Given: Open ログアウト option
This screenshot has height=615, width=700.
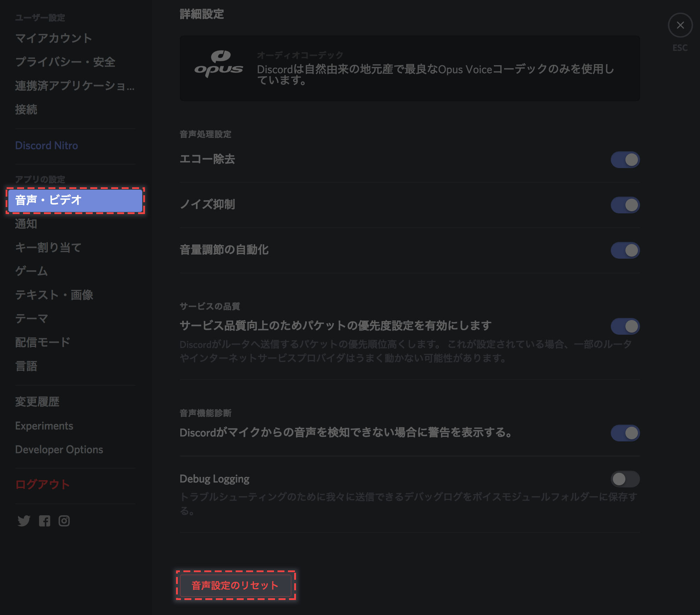Looking at the screenshot, I should 42,484.
